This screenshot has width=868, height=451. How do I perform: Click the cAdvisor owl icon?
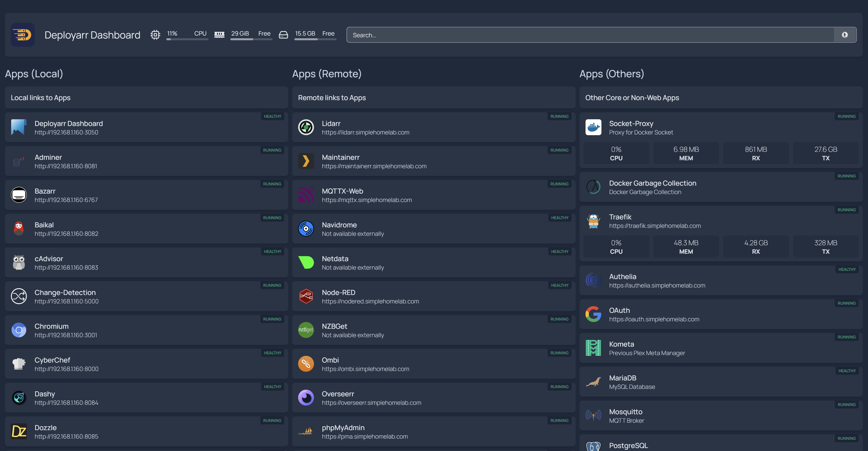point(19,262)
